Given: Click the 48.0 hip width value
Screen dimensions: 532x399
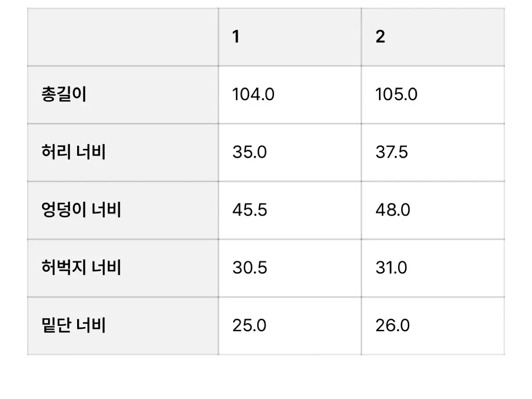Looking at the screenshot, I should [x=393, y=210].
